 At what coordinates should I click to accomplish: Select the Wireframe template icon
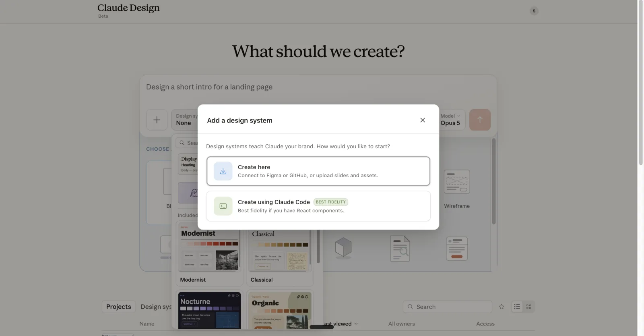point(457,182)
